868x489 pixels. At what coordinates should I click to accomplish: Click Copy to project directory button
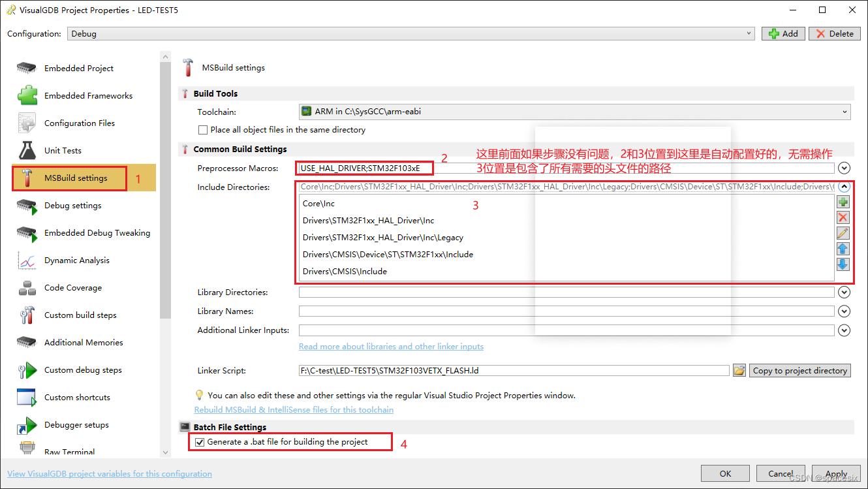tap(800, 371)
